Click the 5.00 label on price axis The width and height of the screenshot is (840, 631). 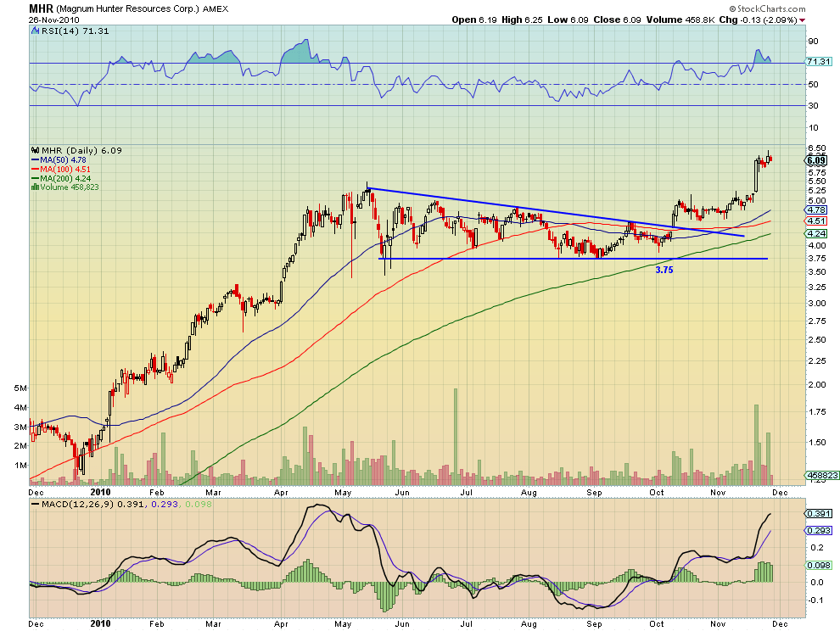[x=816, y=200]
